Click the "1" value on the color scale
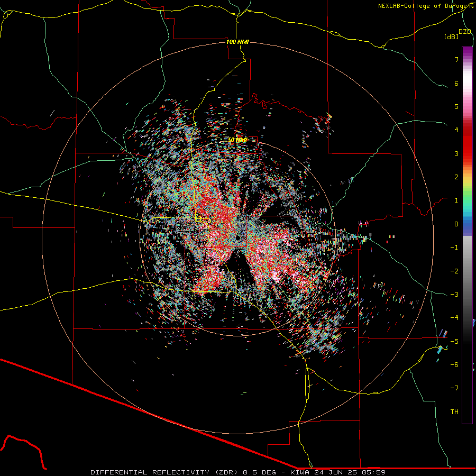Viewport: 476px width, 476px height. coord(456,200)
